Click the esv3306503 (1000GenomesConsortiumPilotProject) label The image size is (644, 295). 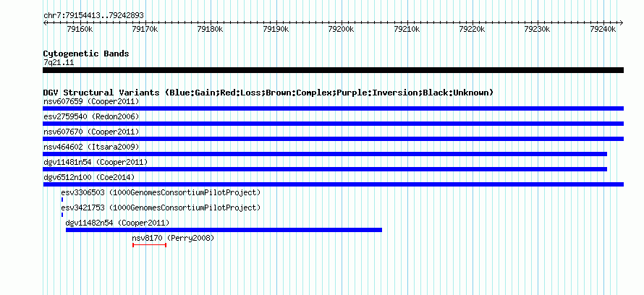(x=161, y=192)
